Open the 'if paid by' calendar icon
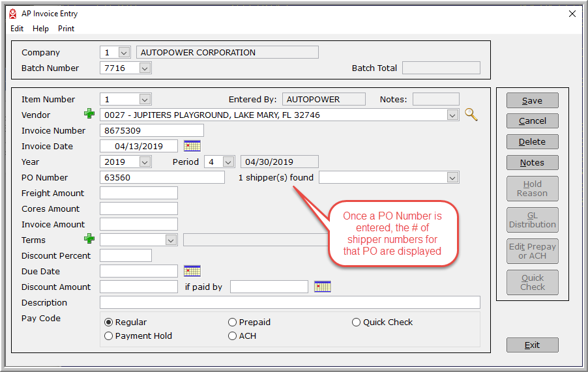Screen dimensions: 588x372 coord(323,287)
